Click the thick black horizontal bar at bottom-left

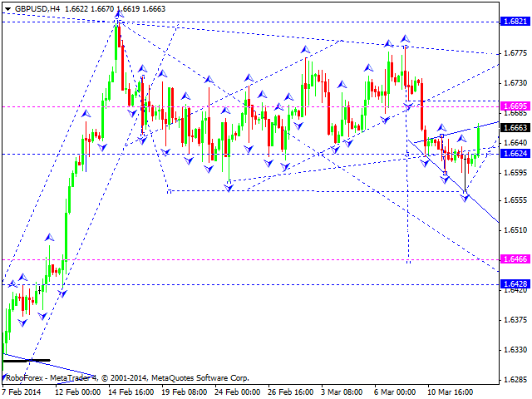[27, 360]
